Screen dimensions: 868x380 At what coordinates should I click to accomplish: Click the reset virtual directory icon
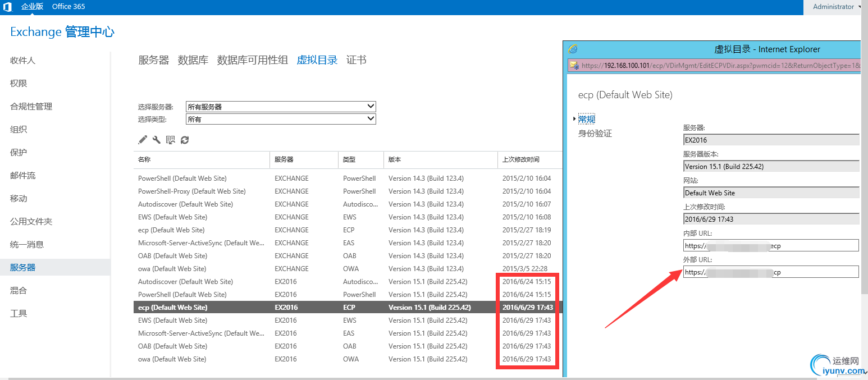[x=171, y=140]
